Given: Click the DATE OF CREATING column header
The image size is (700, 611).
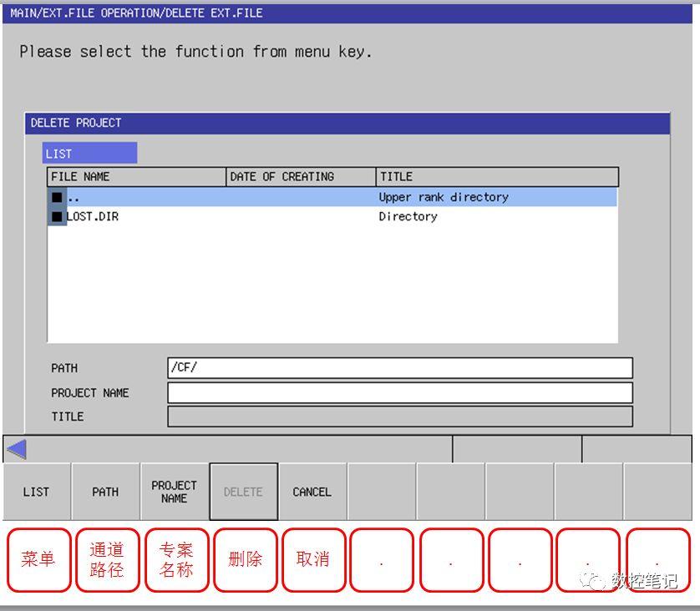Looking at the screenshot, I should 302,177.
